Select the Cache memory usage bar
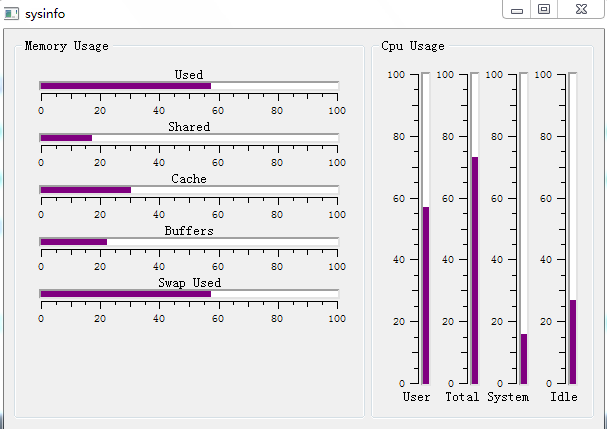Screen dimensions: 607x429 point(188,190)
